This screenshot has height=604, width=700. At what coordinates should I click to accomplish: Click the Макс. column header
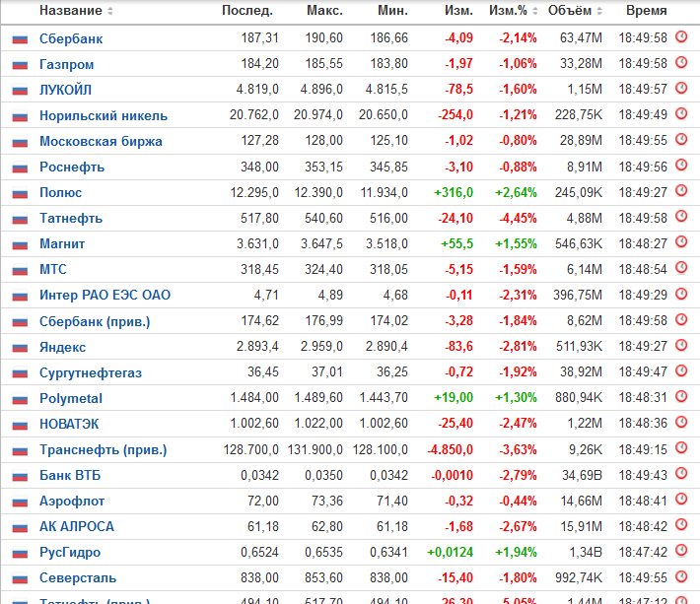[x=324, y=10]
